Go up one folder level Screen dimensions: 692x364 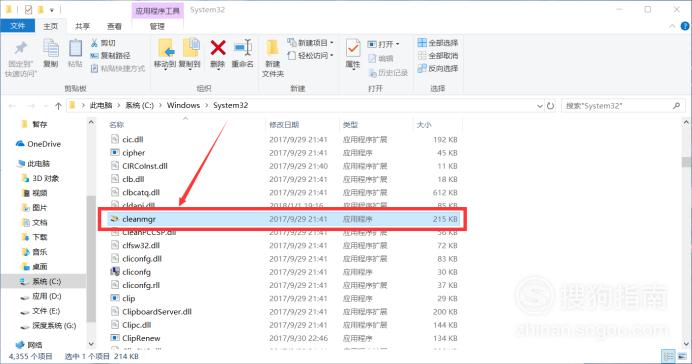click(58, 106)
